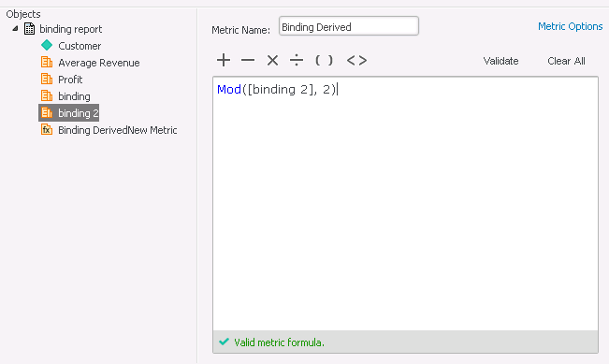Image resolution: width=609 pixels, height=364 pixels.
Task: Click the binding metric icon
Action: 47,95
